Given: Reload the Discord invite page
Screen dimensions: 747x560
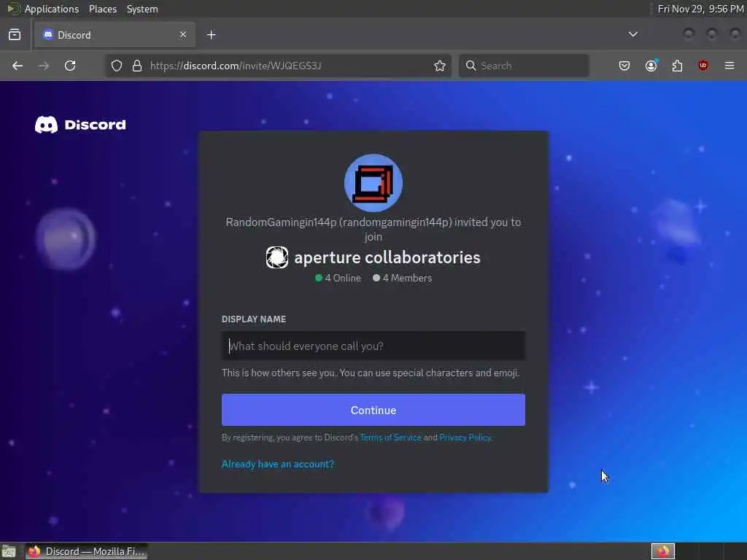Looking at the screenshot, I should 70,66.
